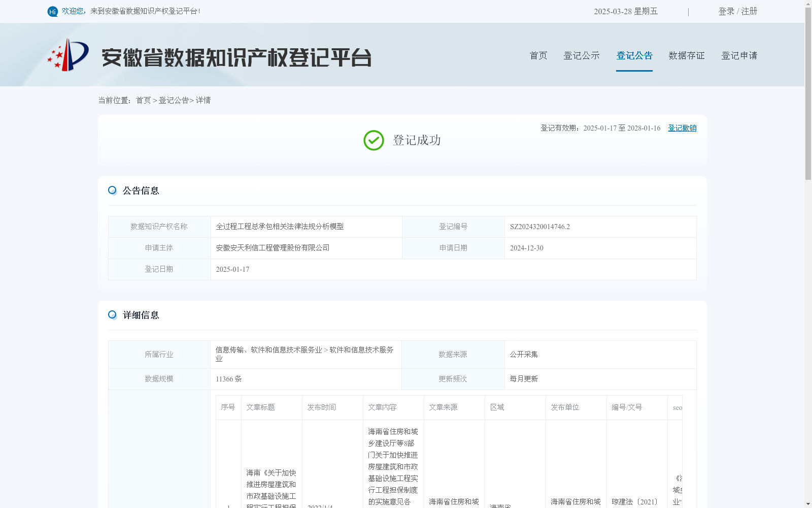Click the 发布单位 column header
Viewport: 812px width, 508px height.
click(565, 407)
